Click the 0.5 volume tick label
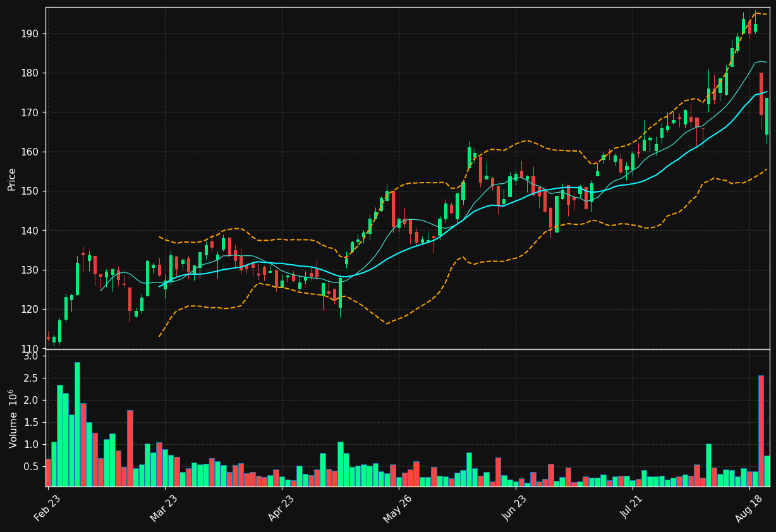 pyautogui.click(x=32, y=467)
